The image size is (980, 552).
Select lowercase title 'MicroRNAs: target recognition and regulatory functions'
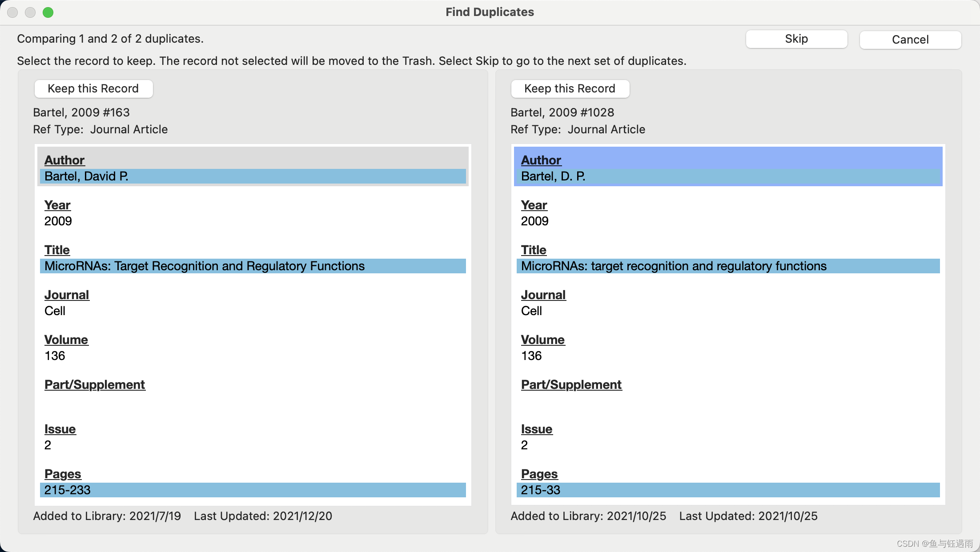click(728, 266)
